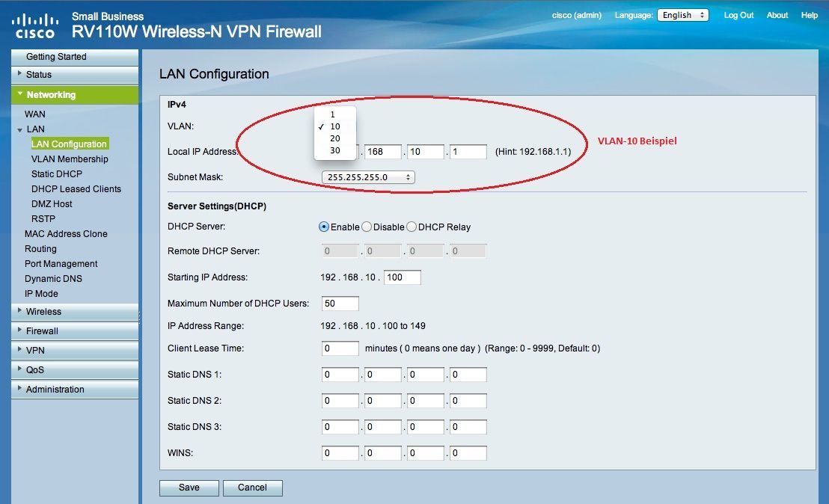The image size is (829, 504).
Task: Click Starting IP Address field 100
Action: 403,277
